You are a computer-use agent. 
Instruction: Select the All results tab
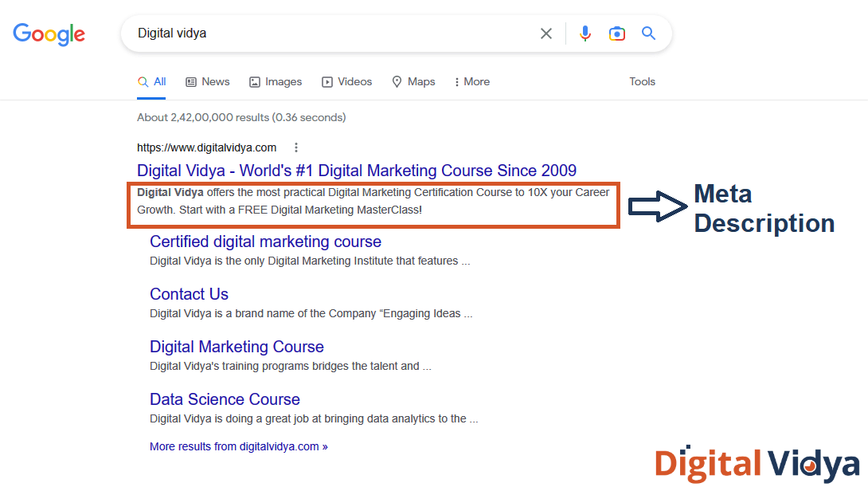[x=151, y=82]
